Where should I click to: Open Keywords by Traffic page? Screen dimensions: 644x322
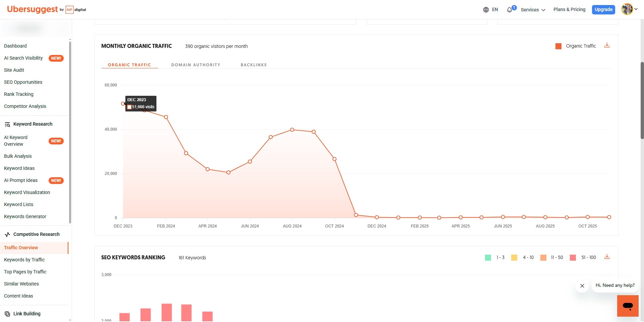(24, 260)
